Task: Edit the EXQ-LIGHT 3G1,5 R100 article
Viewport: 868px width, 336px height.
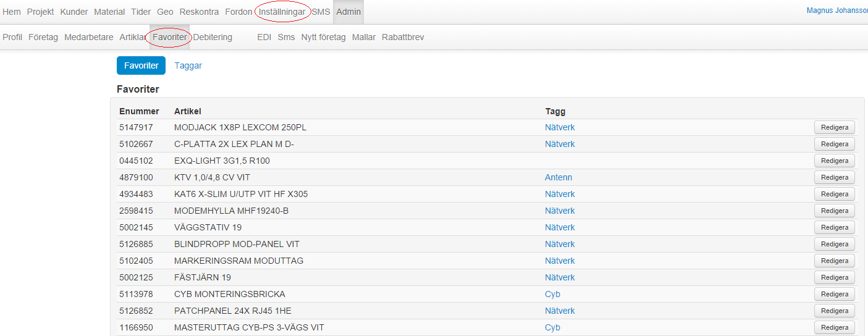Action: point(834,161)
